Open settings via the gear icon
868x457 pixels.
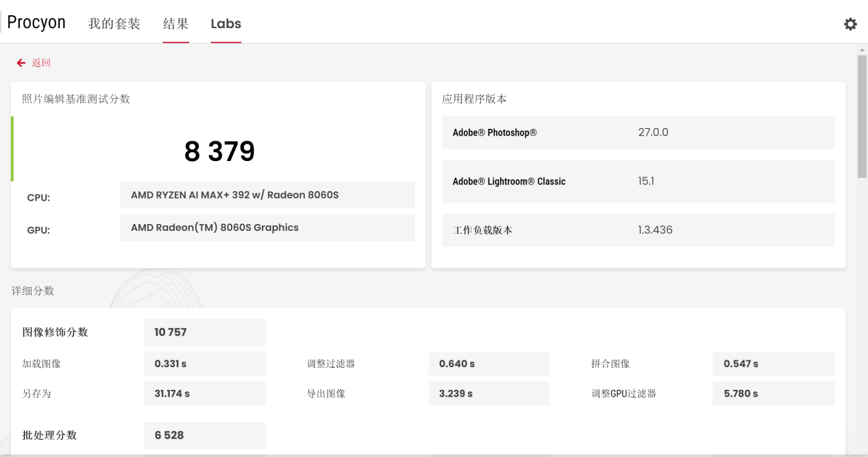850,24
